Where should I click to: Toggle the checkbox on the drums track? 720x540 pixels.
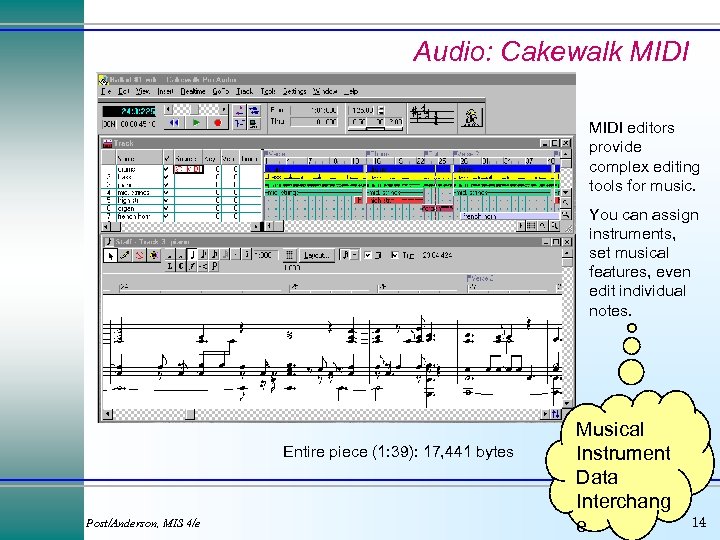[166, 169]
